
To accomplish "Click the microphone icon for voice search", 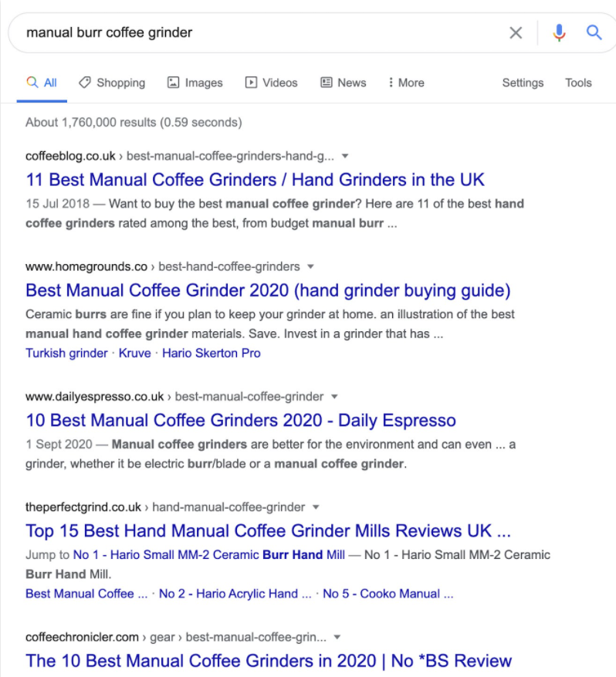I will [559, 32].
